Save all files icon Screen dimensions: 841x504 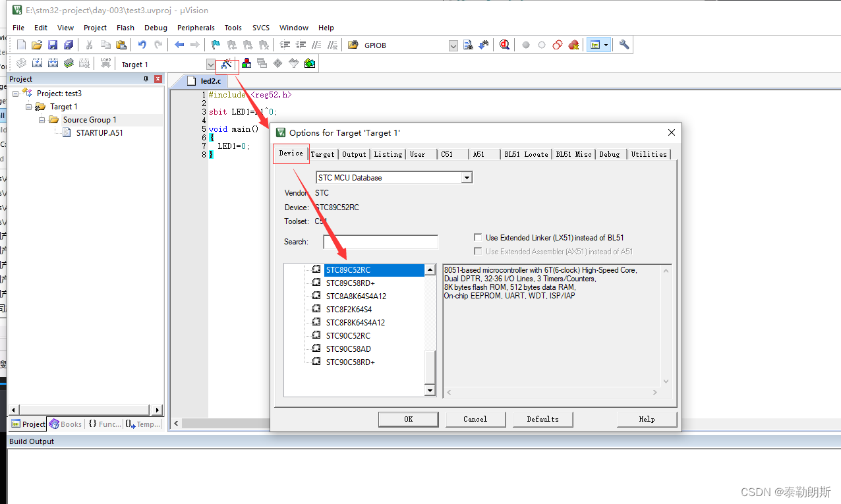tap(69, 45)
